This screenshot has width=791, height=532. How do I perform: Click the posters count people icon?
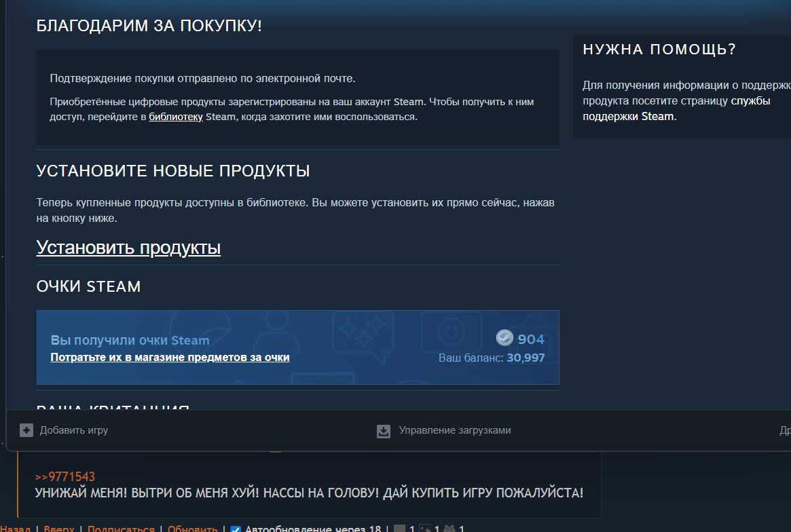[x=449, y=529]
